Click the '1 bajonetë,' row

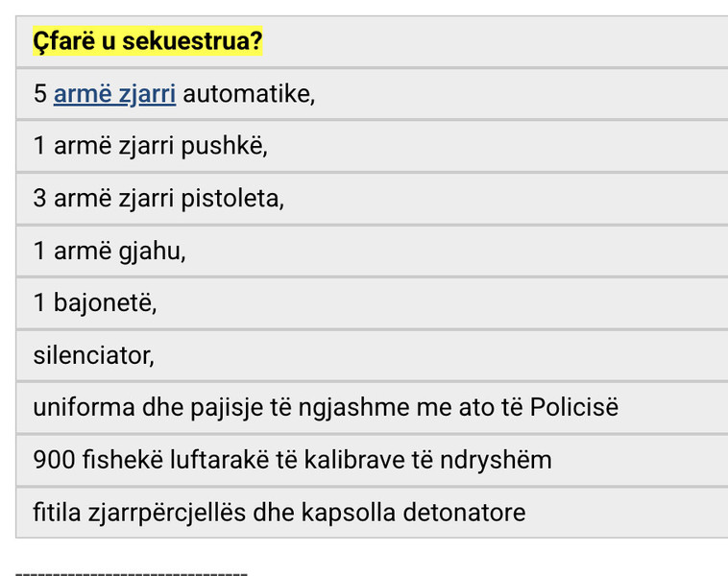pos(372,303)
